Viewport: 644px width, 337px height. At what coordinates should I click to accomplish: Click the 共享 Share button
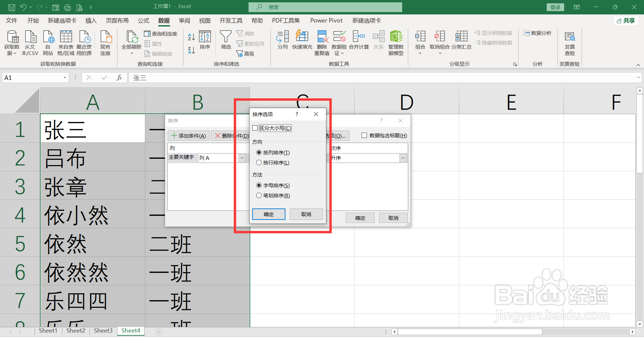click(x=626, y=21)
